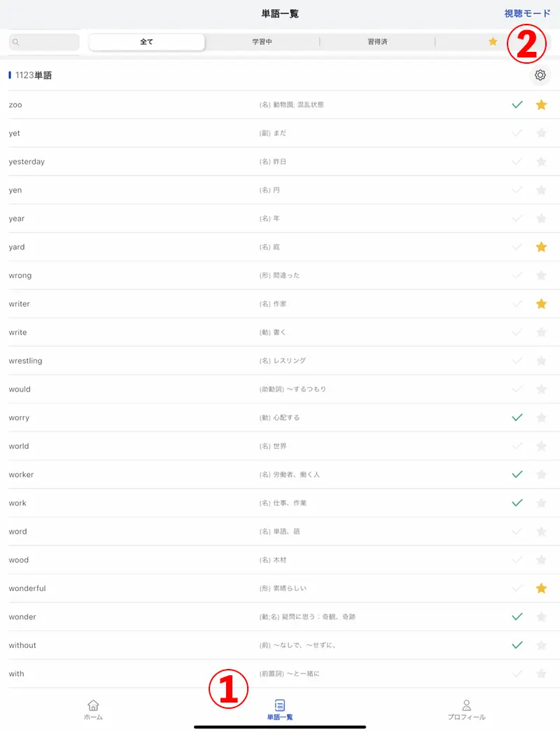The height and width of the screenshot is (732, 560).
Task: Open the Profile icon in bottom bar
Action: [x=466, y=709]
